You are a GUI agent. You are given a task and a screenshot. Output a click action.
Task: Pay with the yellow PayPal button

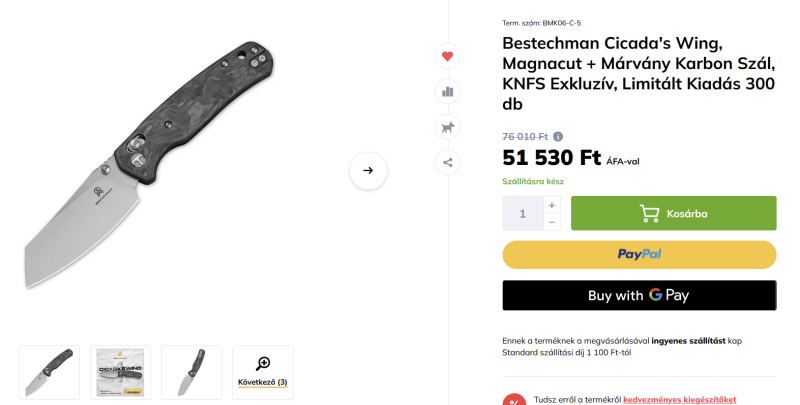(639, 254)
